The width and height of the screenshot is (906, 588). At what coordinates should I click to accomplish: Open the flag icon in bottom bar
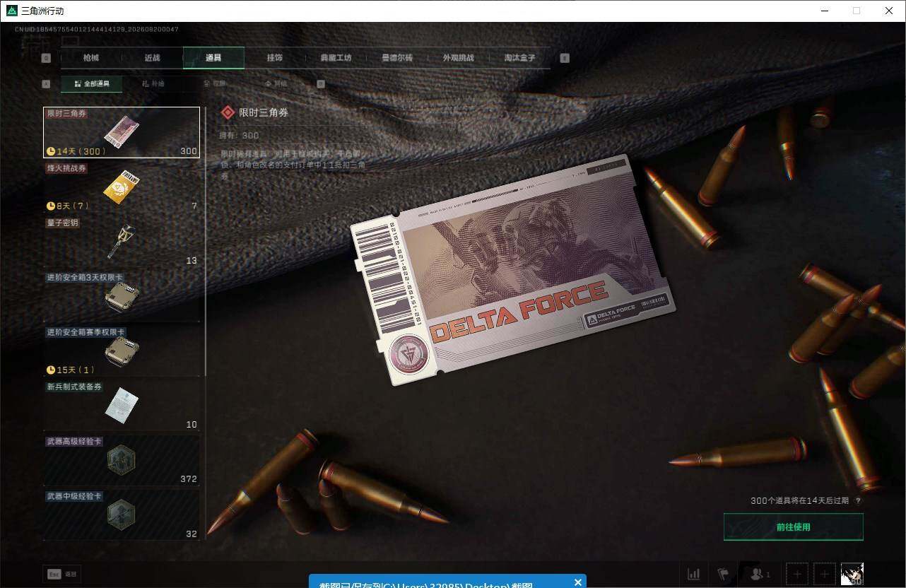point(723,574)
